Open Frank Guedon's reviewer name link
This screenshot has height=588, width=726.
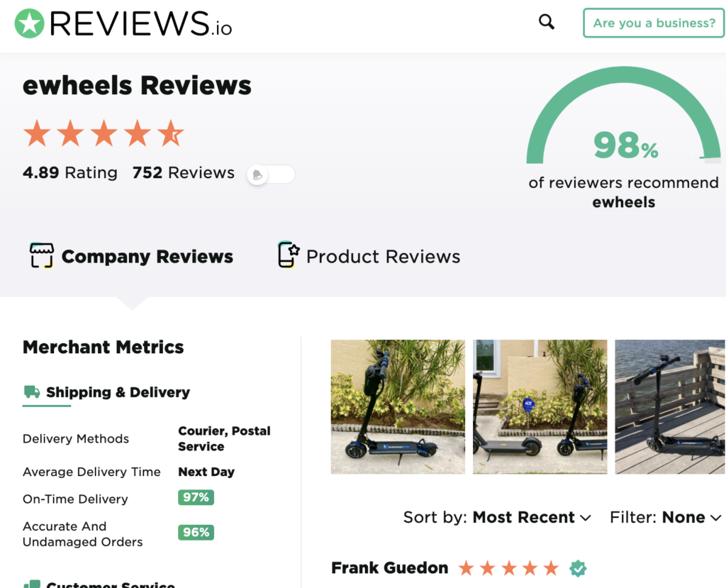[x=389, y=568]
